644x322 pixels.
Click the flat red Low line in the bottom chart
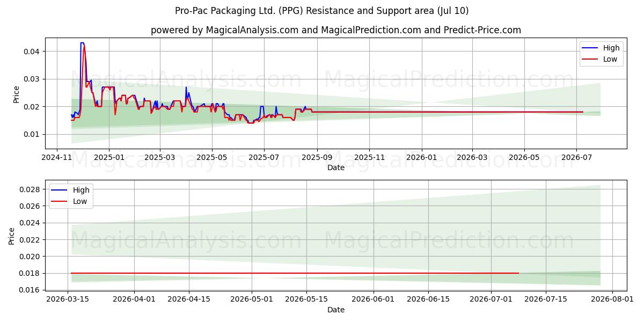click(295, 273)
